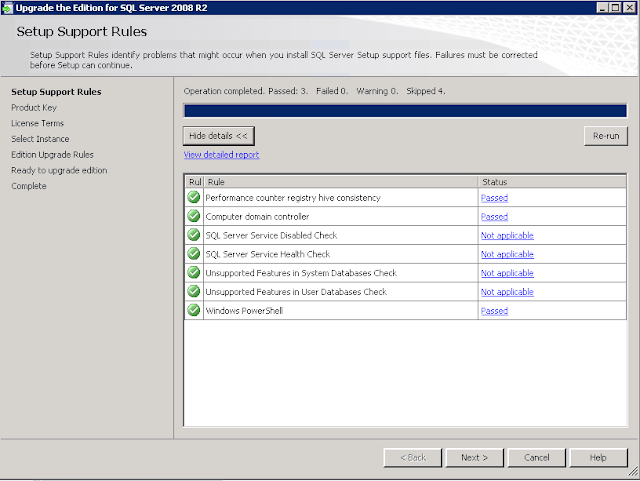Screen dimensions: 640x481
Task: Open Passed status for Performance counter registry hive
Action: pyautogui.click(x=494, y=198)
